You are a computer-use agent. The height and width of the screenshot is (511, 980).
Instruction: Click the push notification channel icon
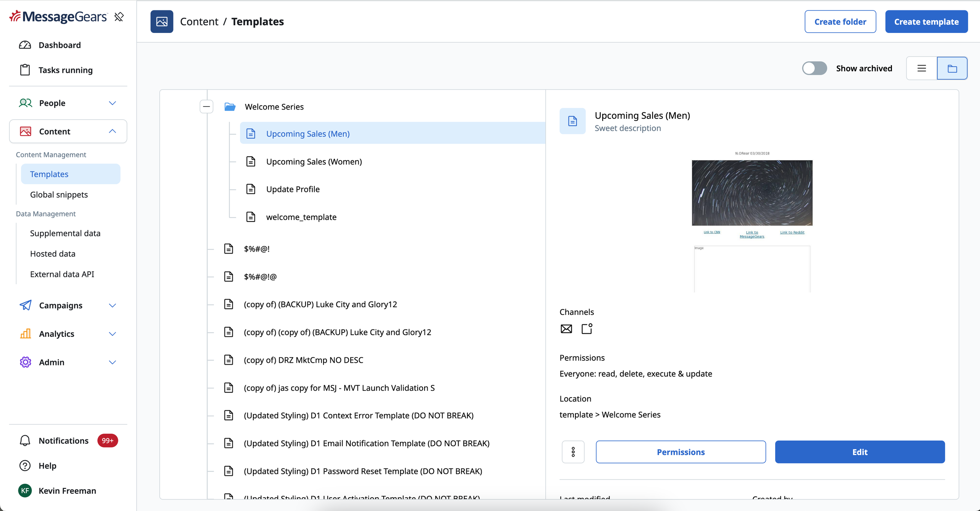pos(587,329)
